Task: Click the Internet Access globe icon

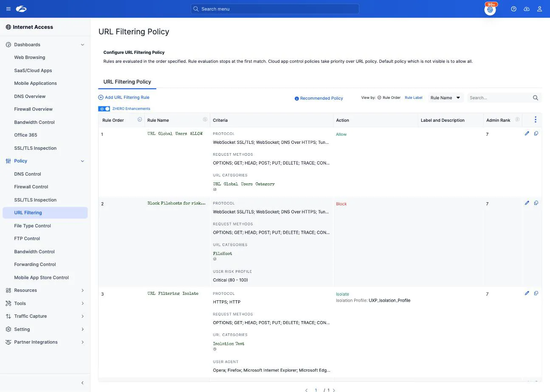Action: (x=8, y=27)
